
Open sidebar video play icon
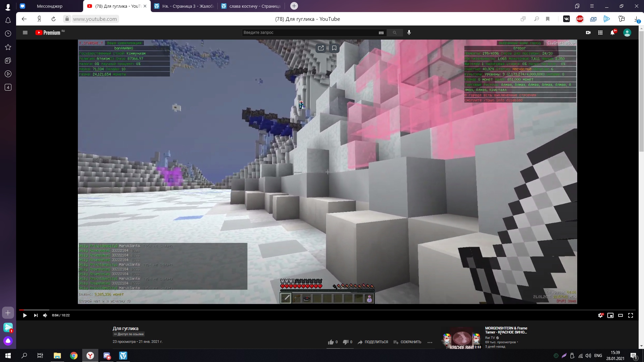8,74
